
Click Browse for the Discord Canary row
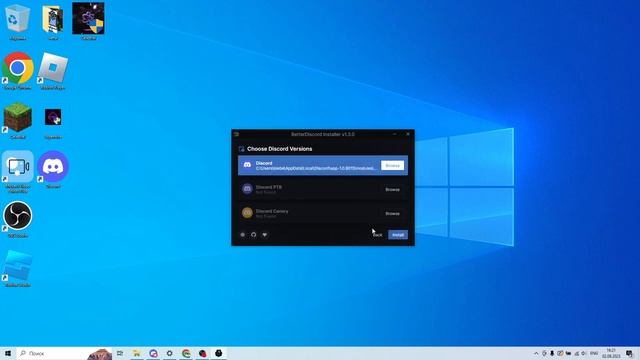click(x=392, y=213)
